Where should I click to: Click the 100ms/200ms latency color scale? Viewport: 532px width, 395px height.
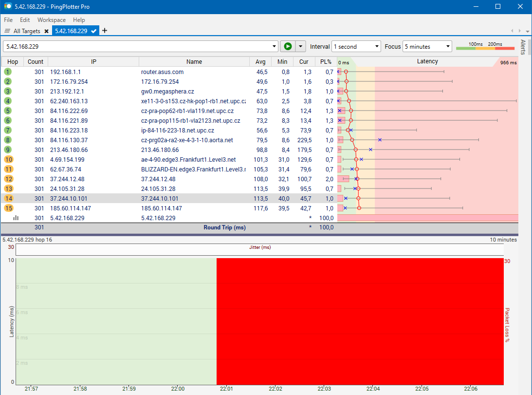tap(485, 47)
